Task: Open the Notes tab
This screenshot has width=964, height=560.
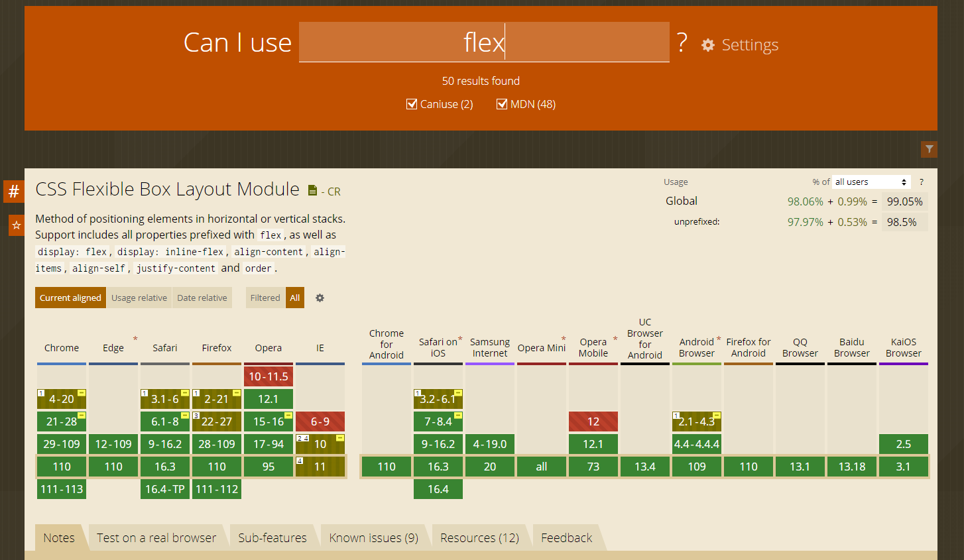Action: (x=59, y=537)
